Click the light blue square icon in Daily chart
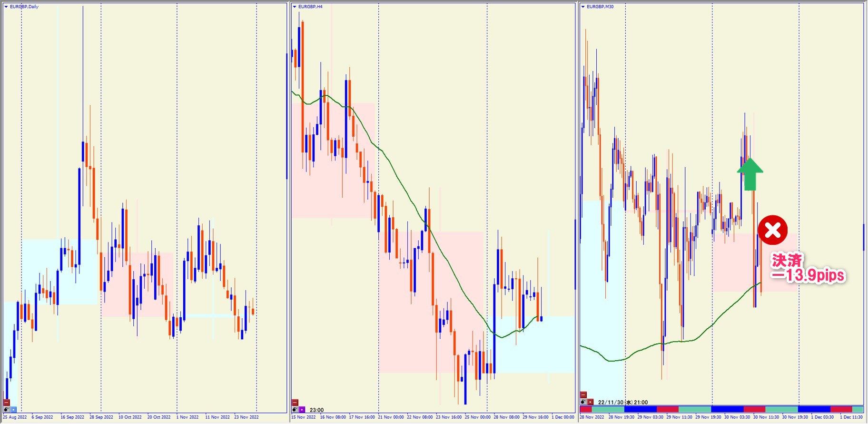 coord(13,409)
